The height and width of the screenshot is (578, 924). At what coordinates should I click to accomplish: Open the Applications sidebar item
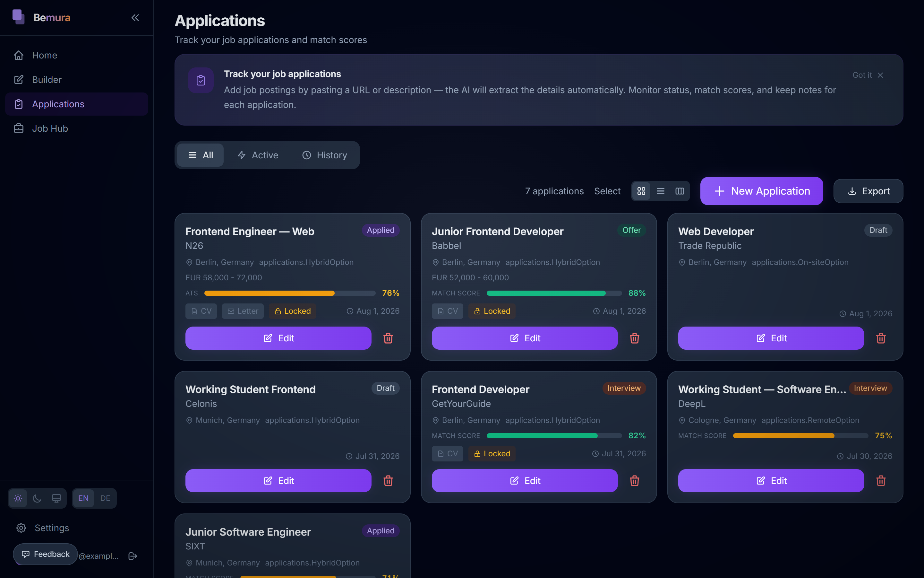[77, 104]
